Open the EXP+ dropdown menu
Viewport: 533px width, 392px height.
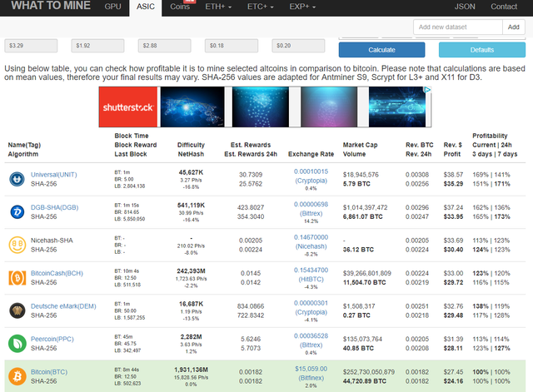(302, 7)
